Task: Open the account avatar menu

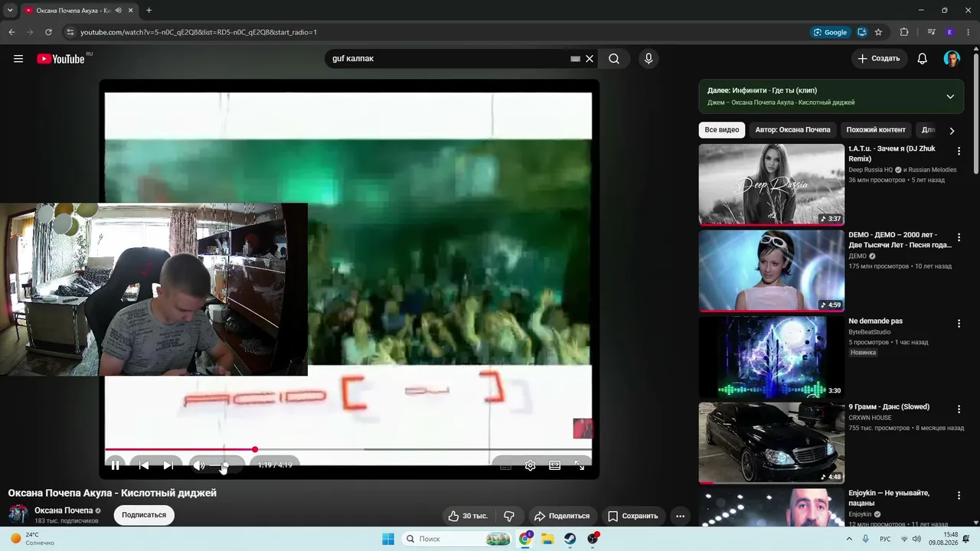Action: pos(952,59)
